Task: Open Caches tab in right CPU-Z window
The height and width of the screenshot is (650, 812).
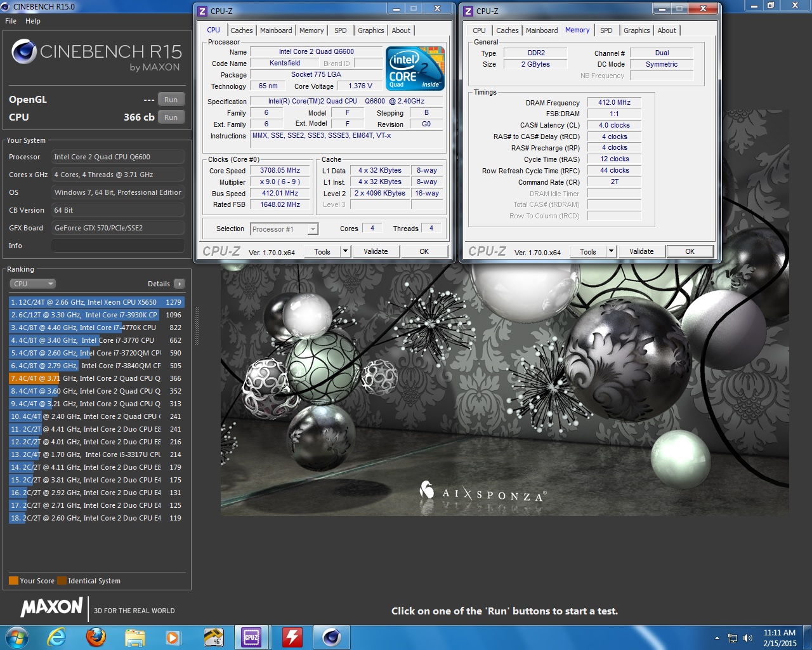Action: pyautogui.click(x=507, y=30)
